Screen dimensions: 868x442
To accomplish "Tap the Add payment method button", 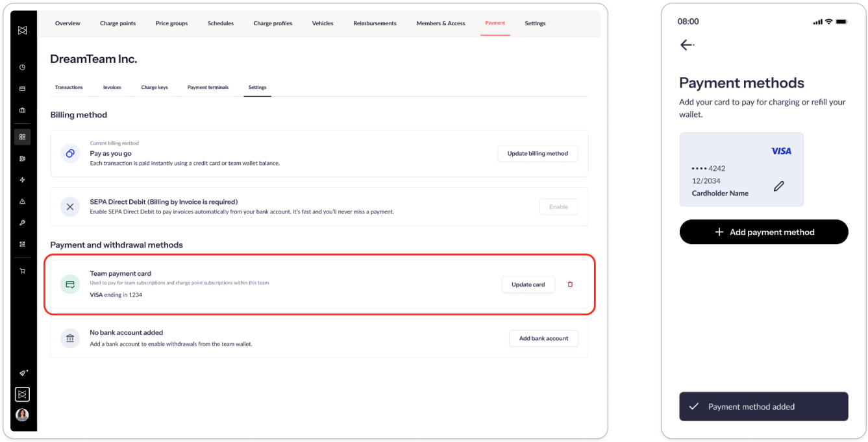I will click(763, 232).
